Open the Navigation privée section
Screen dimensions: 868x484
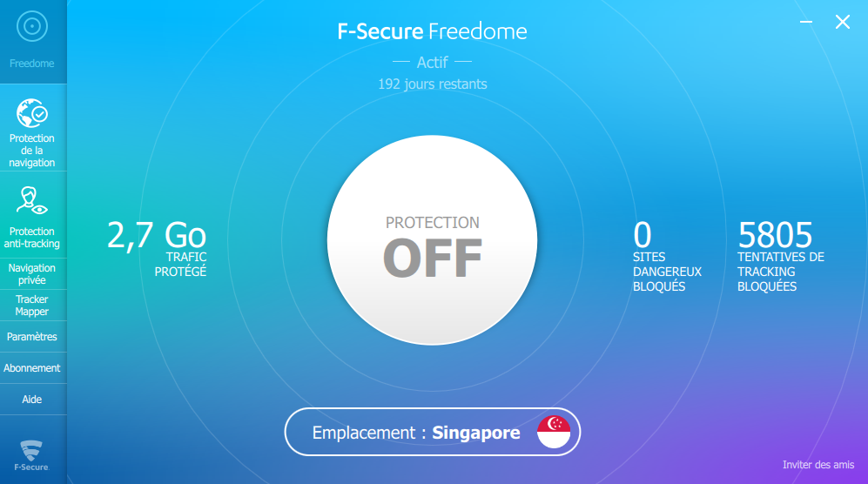pyautogui.click(x=32, y=274)
